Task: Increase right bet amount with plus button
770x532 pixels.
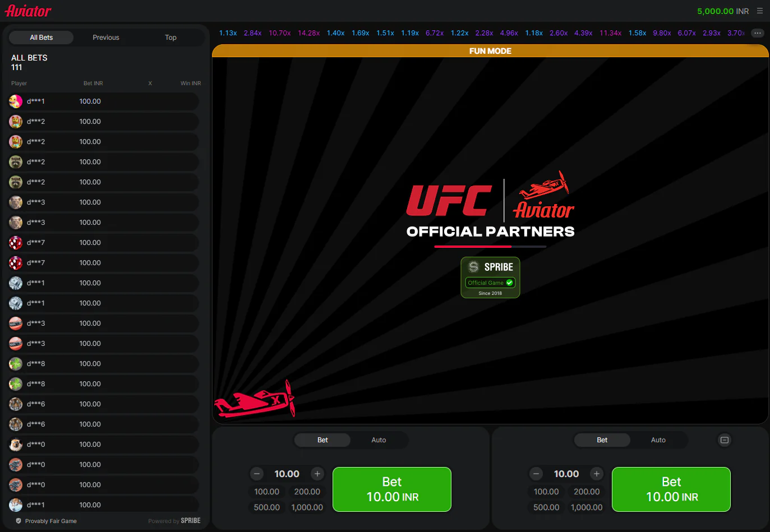Action: 597,474
